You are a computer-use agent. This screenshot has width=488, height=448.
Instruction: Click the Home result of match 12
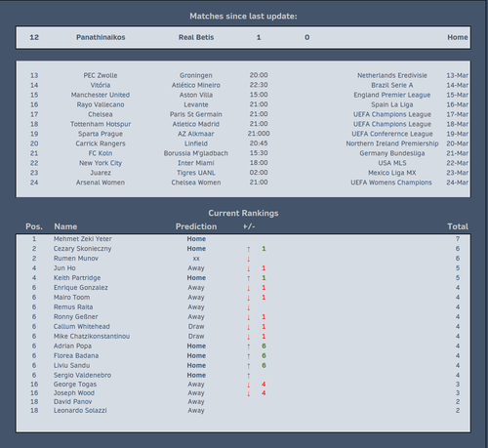click(458, 37)
